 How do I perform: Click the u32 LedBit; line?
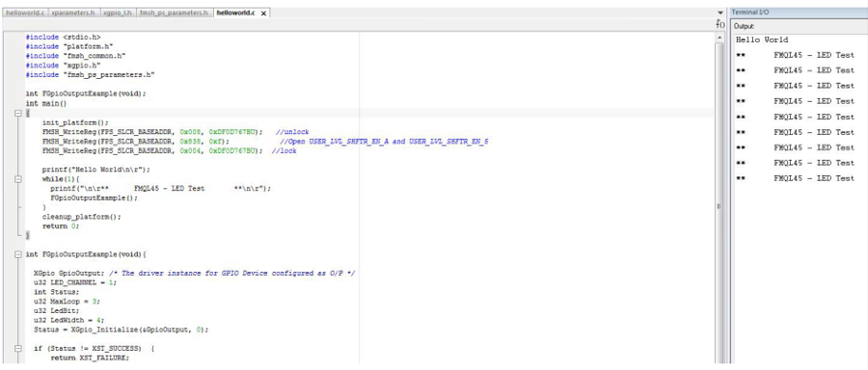point(57,311)
